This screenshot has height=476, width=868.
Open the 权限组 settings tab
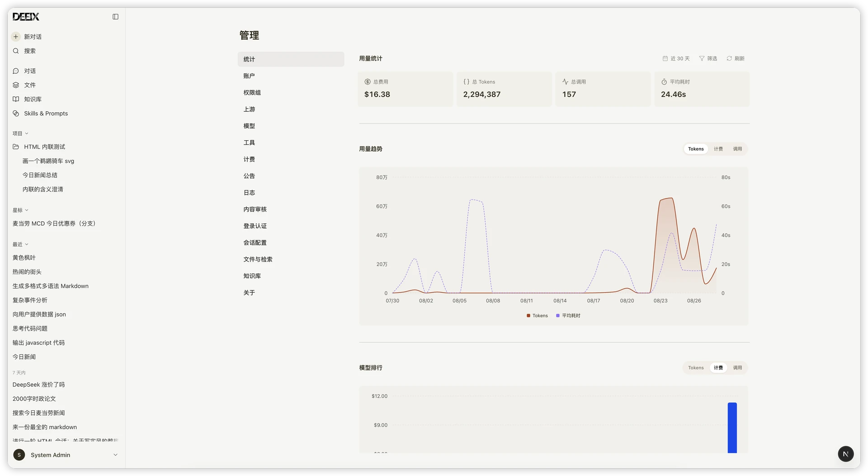[291, 93]
